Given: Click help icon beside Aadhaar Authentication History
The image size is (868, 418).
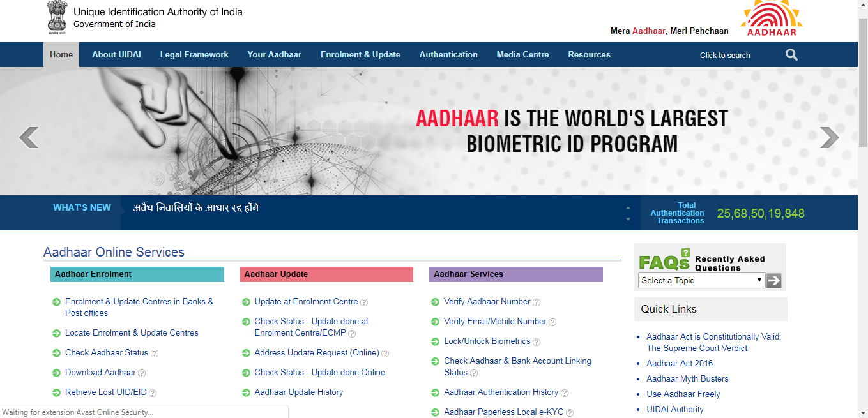Looking at the screenshot, I should coord(564,392).
